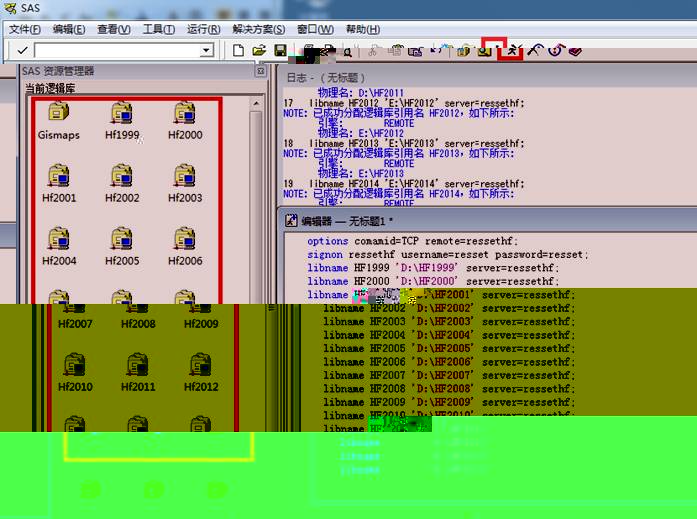Click the New document toolbar icon
The image size is (697, 519).
[238, 50]
